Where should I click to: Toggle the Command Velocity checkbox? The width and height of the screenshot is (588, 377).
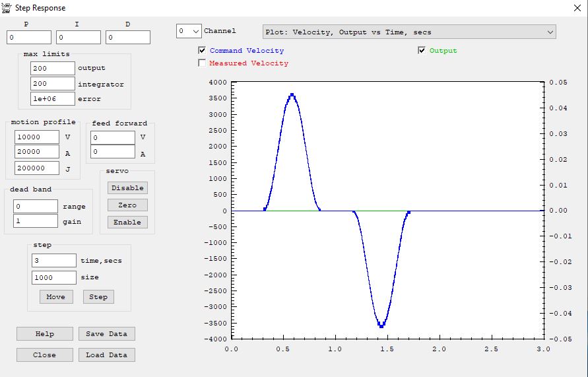(202, 51)
